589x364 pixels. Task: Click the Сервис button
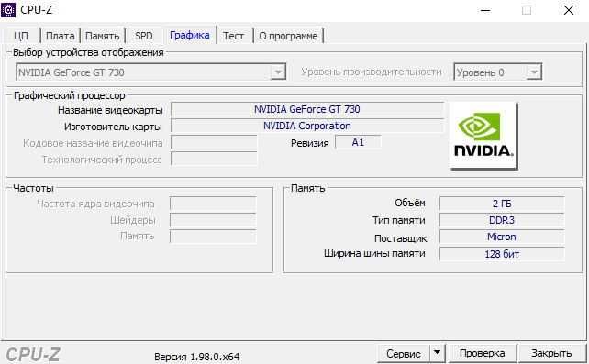404,354
